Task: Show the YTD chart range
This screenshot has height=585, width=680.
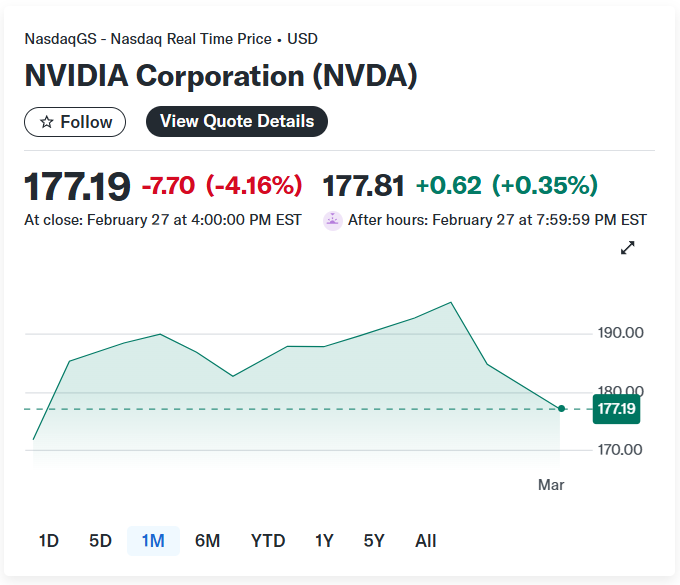Action: coord(267,541)
